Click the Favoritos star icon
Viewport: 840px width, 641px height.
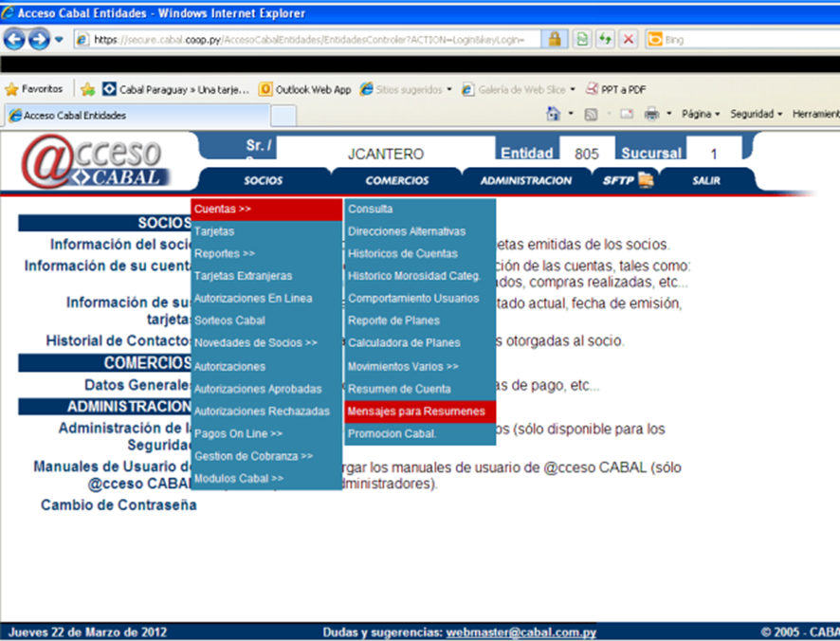12,89
